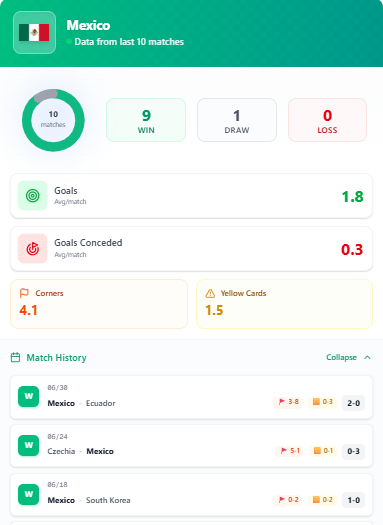Image resolution: width=383 pixels, height=525 pixels.
Task: Click yellow card stat 0-1 in Czechia match
Action: tap(323, 451)
